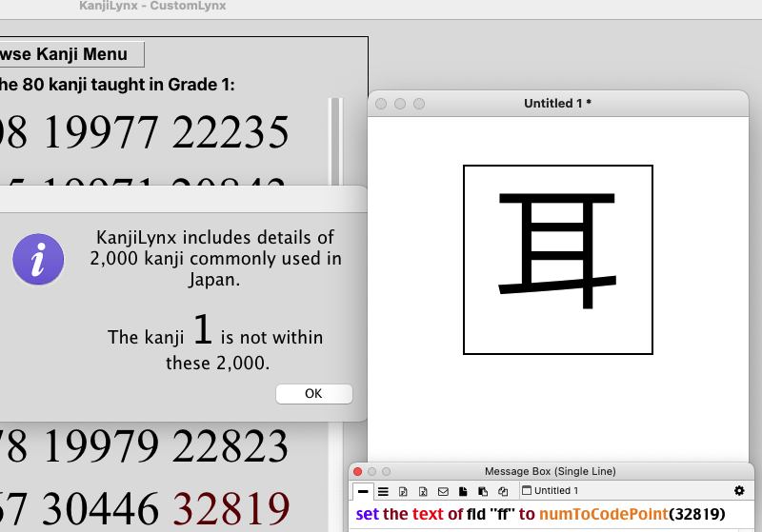Select code 22235 in the kanji list

coord(231,132)
